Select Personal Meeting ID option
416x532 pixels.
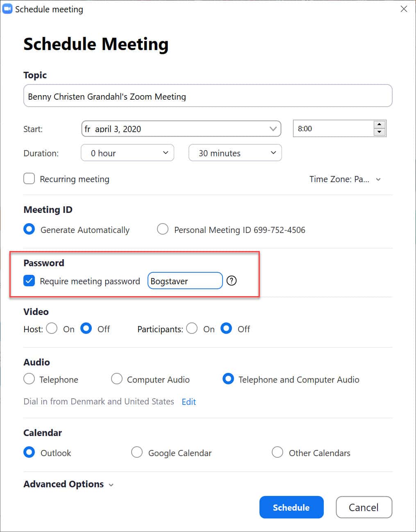coord(163,229)
